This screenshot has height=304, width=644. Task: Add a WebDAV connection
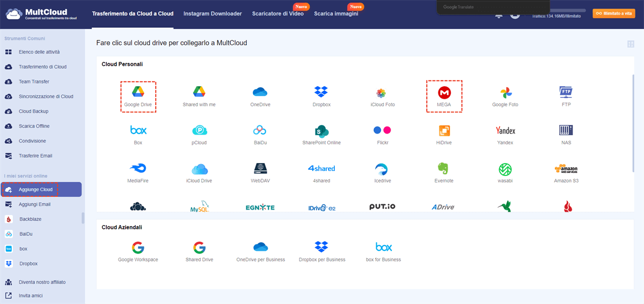click(260, 168)
